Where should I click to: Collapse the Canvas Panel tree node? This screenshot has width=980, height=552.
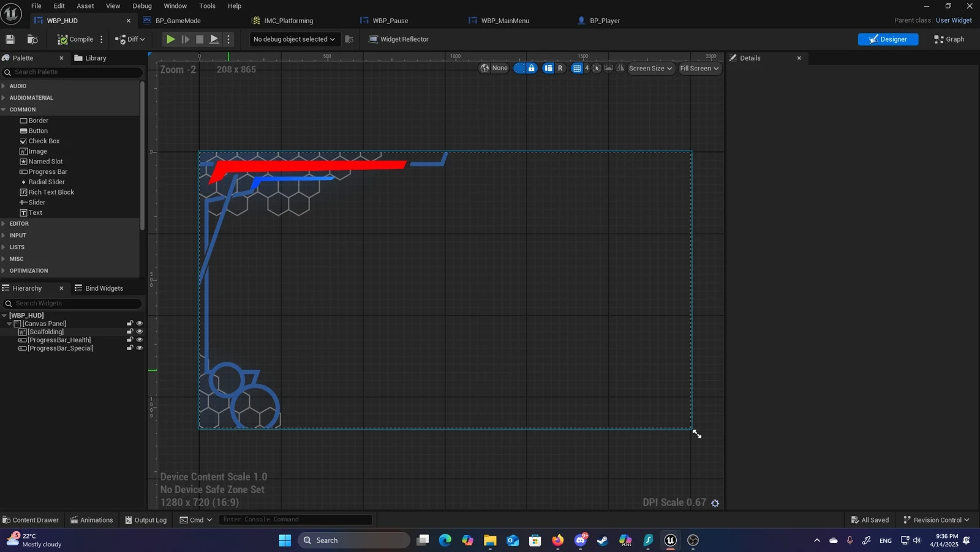[9, 324]
